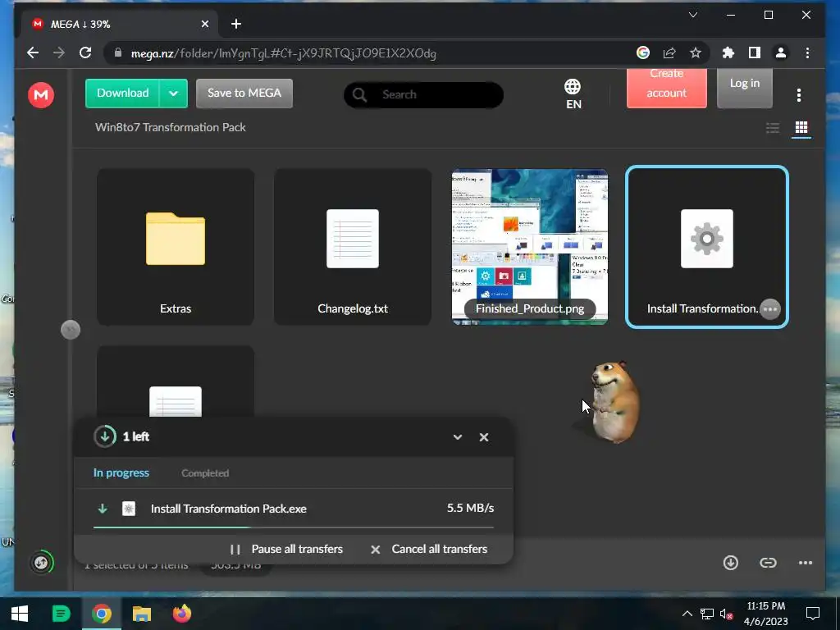Click the bottom bar get link icon
Screen dimensions: 840x630
(x=768, y=563)
